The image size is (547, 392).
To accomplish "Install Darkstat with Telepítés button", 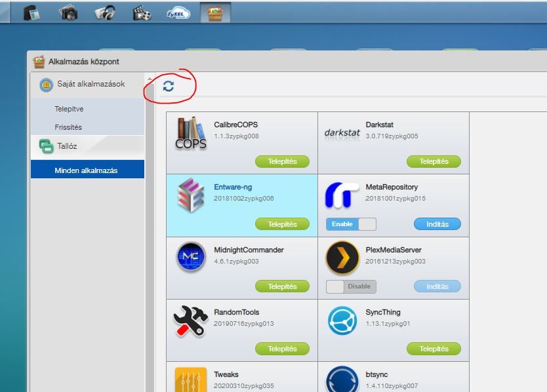I will tap(434, 161).
